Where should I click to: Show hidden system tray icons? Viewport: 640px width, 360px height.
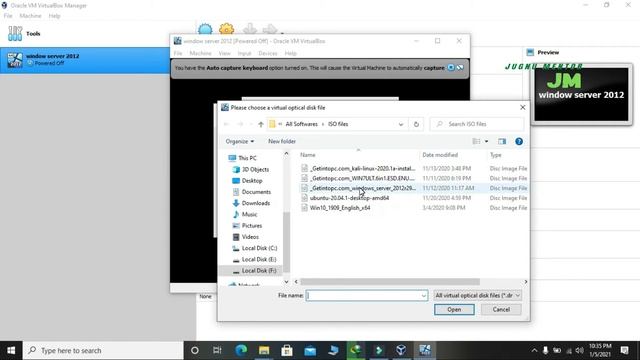534,351
